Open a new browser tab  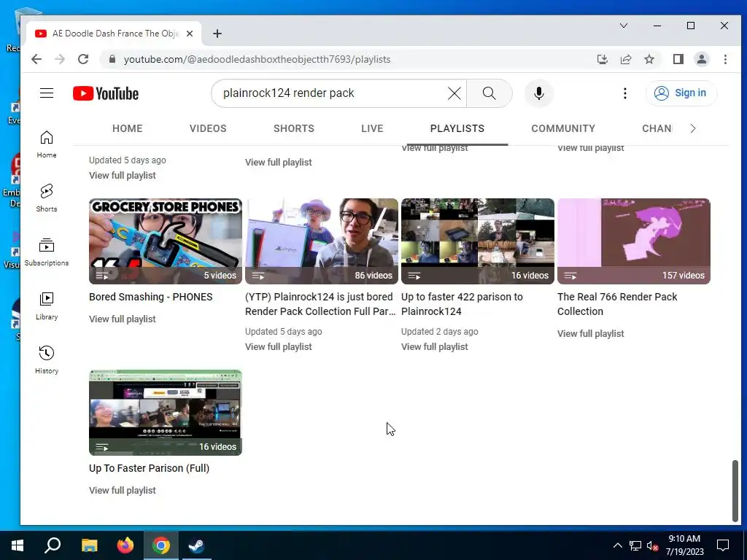217,34
